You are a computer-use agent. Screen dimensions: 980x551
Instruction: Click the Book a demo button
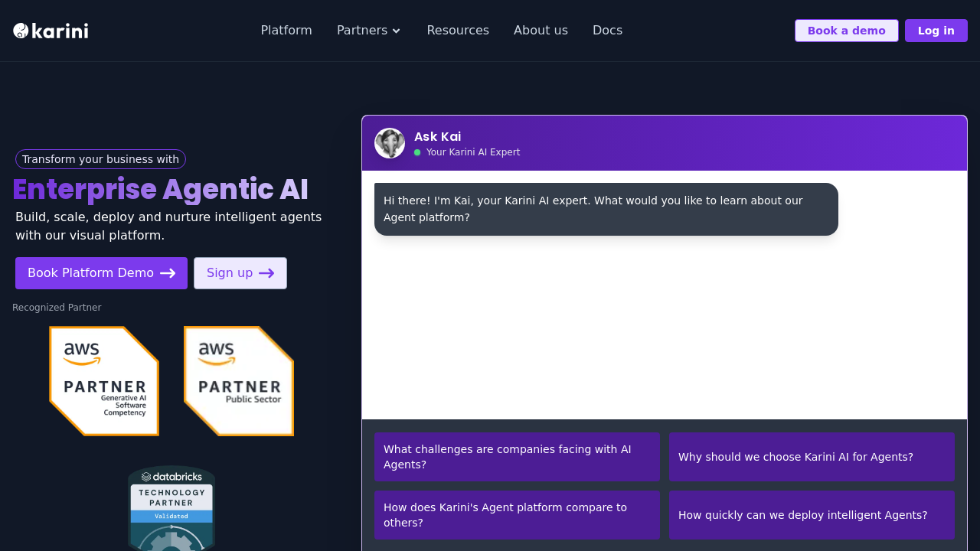click(x=846, y=31)
